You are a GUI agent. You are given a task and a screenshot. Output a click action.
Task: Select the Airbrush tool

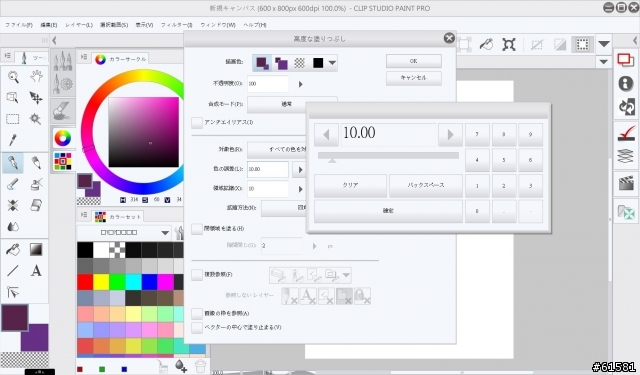pos(36,184)
